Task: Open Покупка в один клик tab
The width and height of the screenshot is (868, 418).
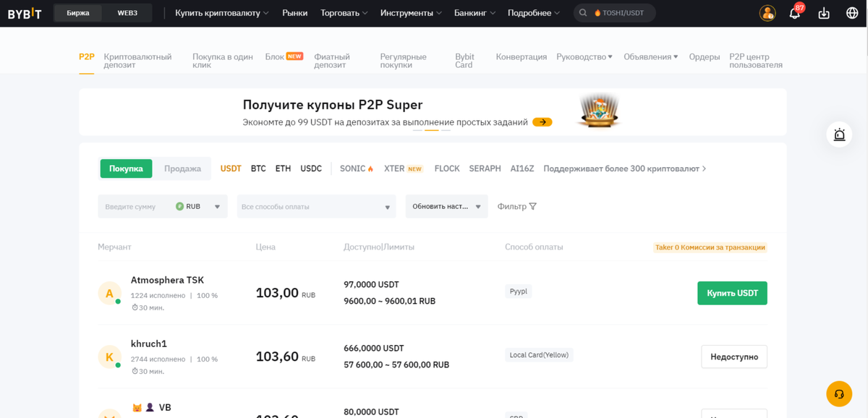Action: pos(223,61)
